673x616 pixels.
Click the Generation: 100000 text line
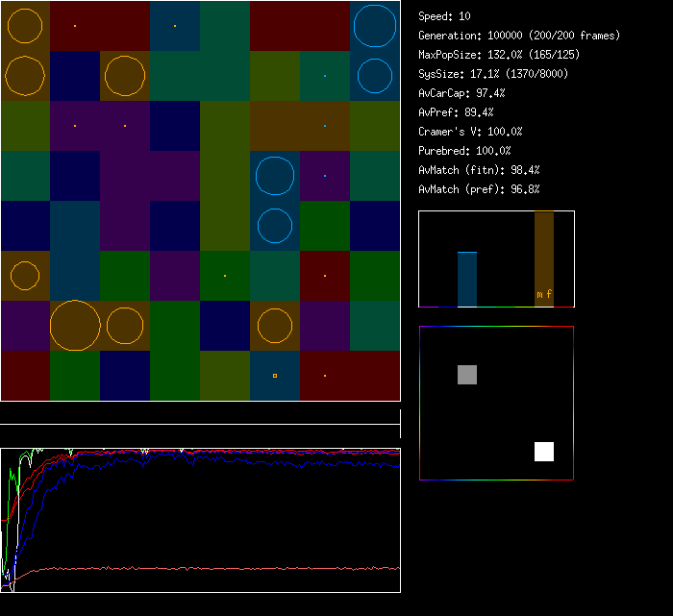tap(519, 36)
